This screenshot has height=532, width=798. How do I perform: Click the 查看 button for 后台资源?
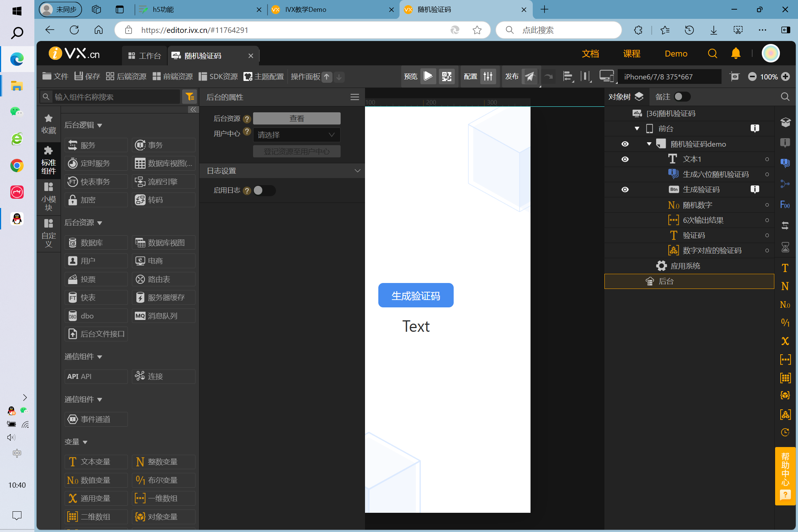tap(296, 119)
